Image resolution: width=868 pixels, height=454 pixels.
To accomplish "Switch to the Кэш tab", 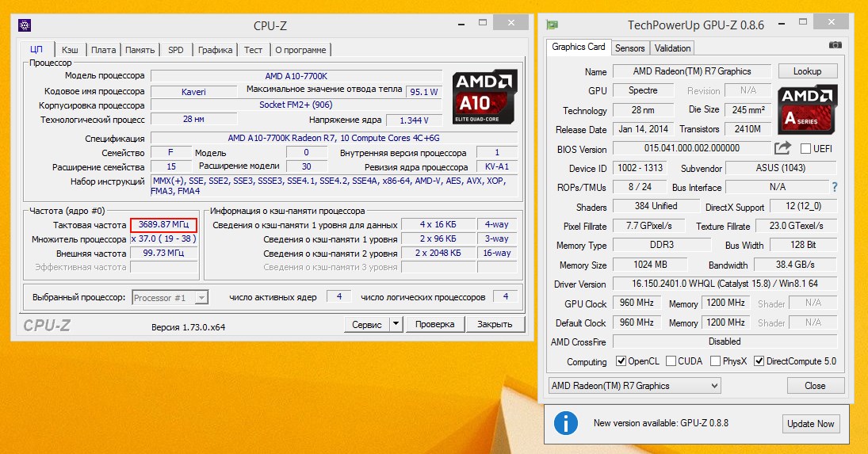I will point(70,50).
